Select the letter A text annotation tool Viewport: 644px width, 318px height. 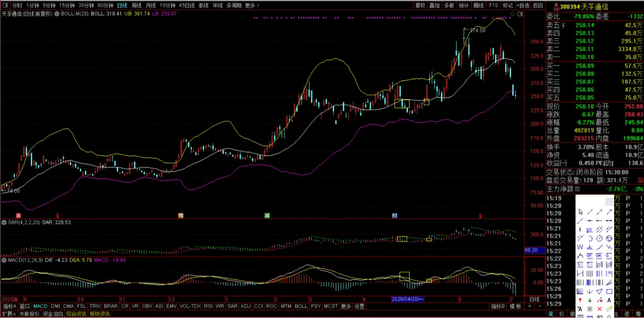pos(609,300)
